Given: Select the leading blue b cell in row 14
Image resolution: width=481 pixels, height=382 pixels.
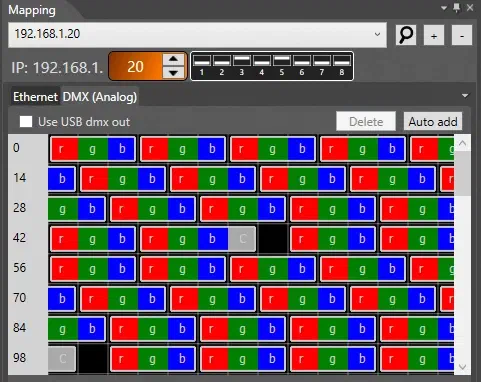Looking at the screenshot, I should (62, 179).
